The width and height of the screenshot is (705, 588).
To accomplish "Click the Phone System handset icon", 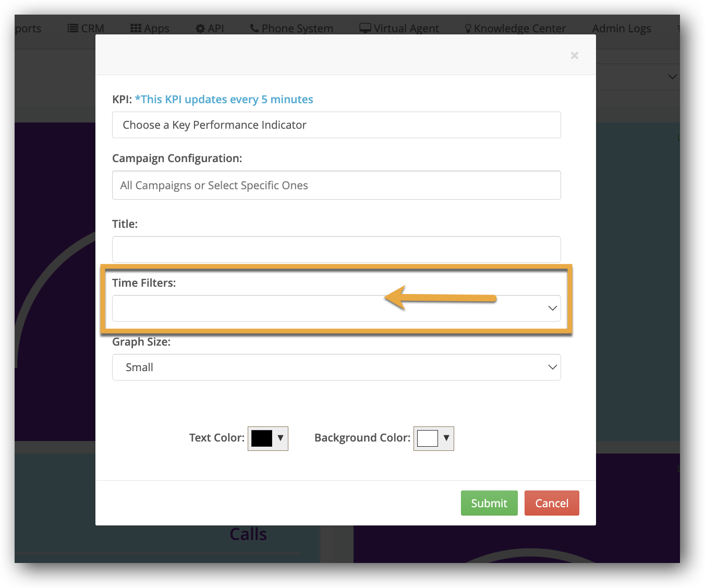I will (254, 28).
